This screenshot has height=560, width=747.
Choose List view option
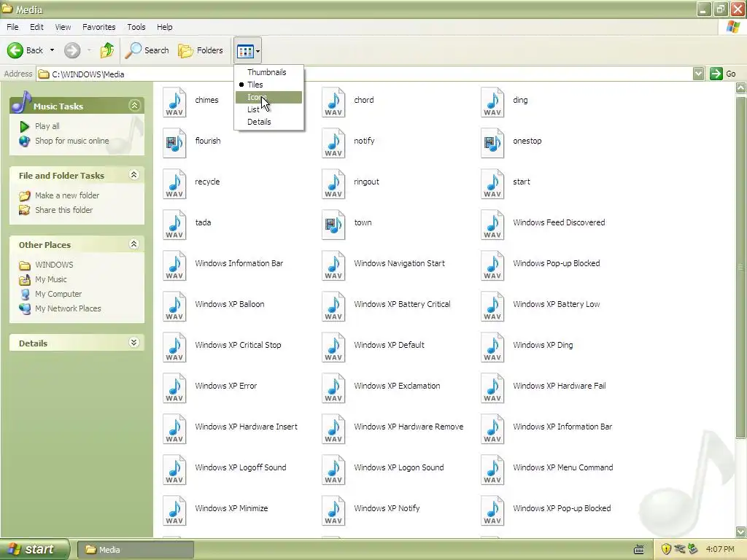point(268,109)
